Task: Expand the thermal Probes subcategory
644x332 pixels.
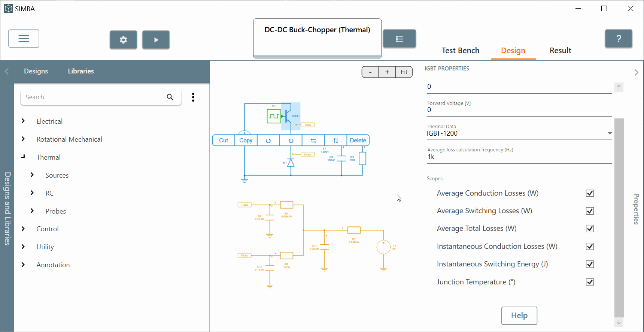Action: 32,211
